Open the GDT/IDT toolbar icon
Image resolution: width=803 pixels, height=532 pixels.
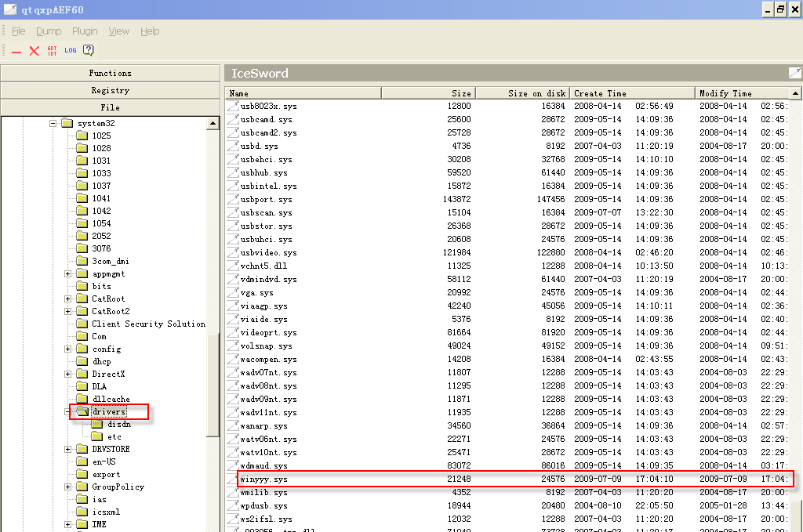tap(53, 51)
